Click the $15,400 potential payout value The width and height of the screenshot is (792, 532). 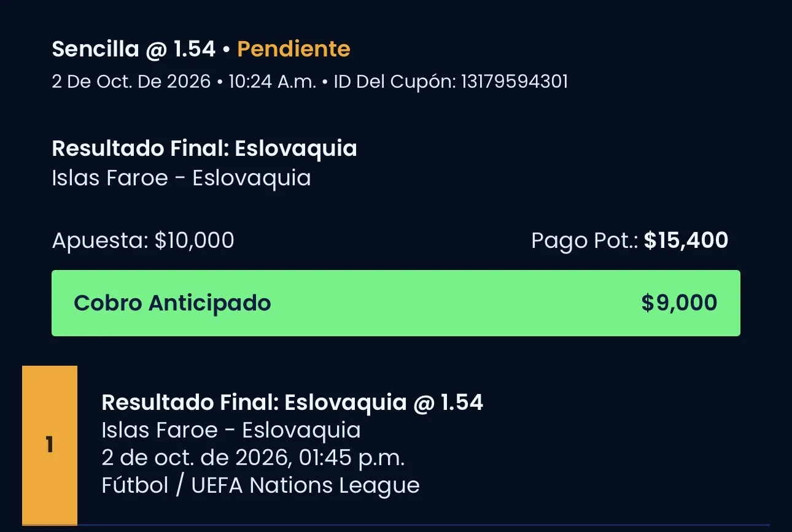pos(686,241)
